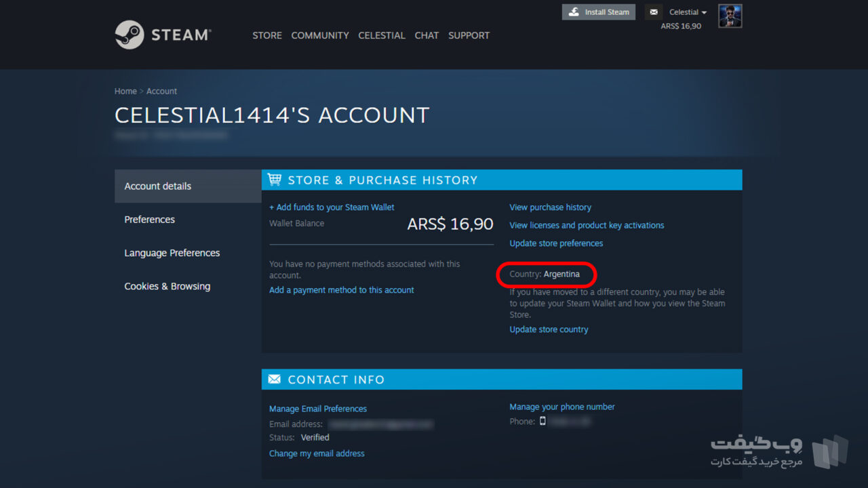This screenshot has width=868, height=488.
Task: Click Add funds to your Steam Wallet
Action: pos(332,207)
